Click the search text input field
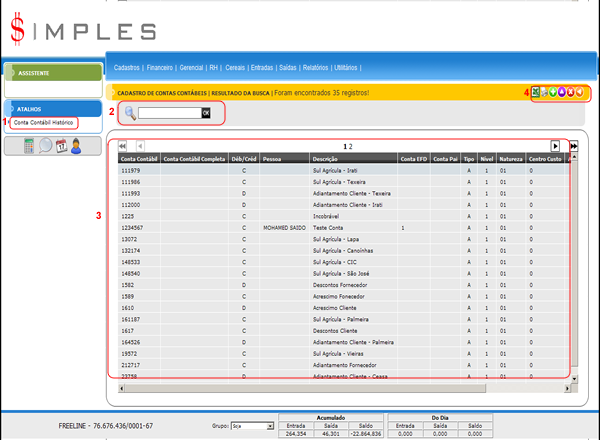Image resolution: width=600 pixels, height=440 pixels. (169, 114)
